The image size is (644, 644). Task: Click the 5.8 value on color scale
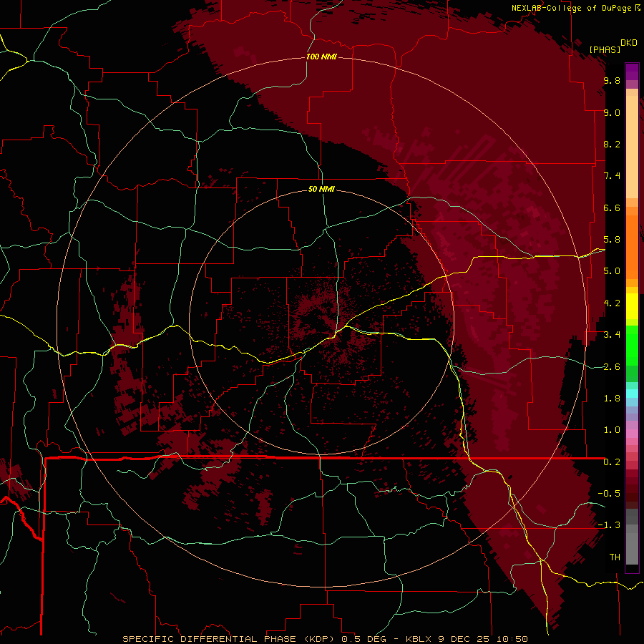(x=612, y=240)
